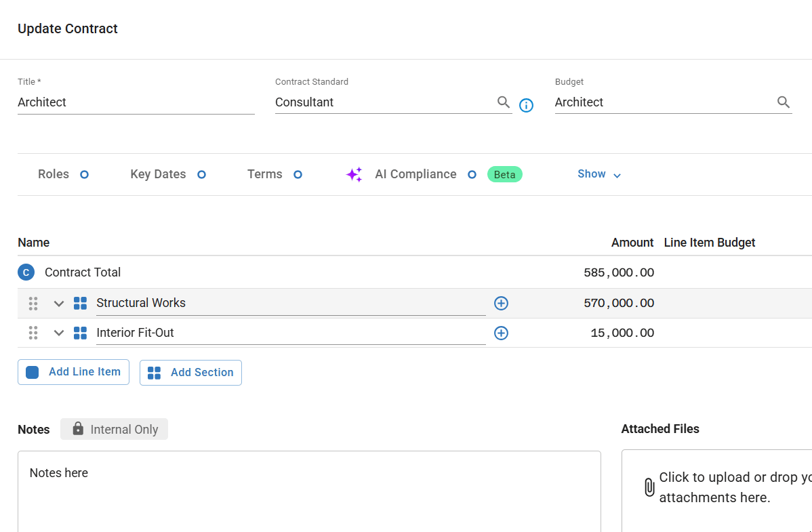This screenshot has height=532, width=812.
Task: Click the Budget field search icon
Action: click(x=783, y=102)
